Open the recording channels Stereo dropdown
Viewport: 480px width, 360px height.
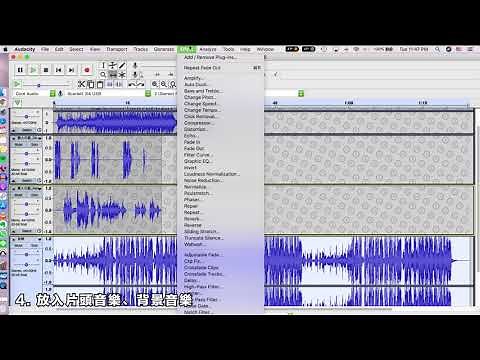[165, 94]
